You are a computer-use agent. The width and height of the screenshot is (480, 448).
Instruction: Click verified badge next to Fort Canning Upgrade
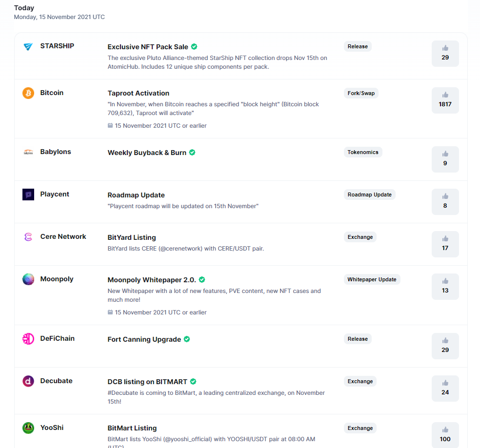187,339
